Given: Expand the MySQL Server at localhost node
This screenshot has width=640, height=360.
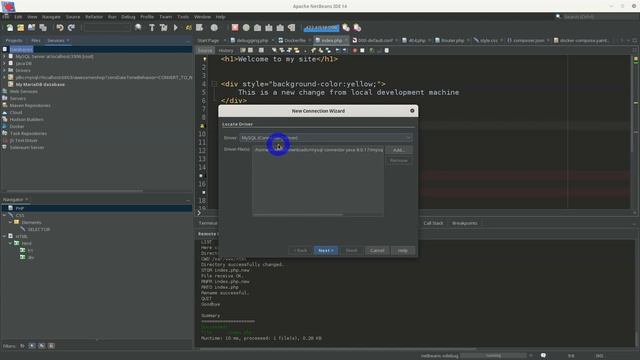Looking at the screenshot, I should [x=4, y=56].
